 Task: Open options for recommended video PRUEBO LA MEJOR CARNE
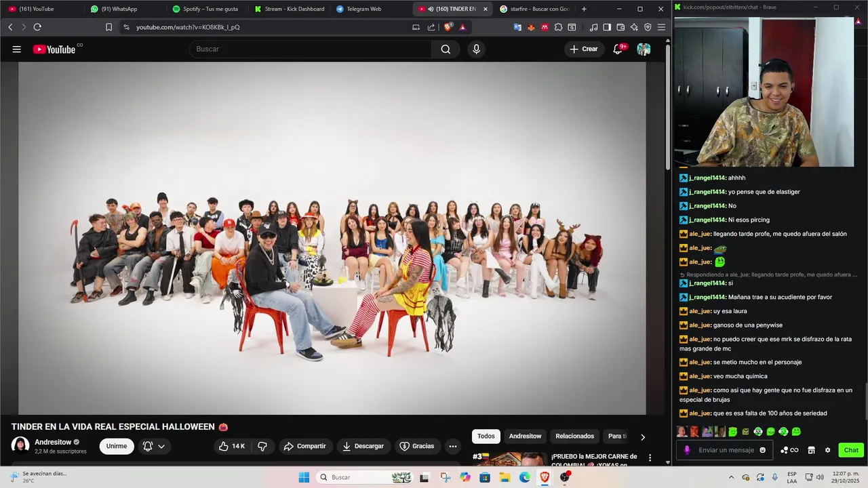tap(650, 458)
